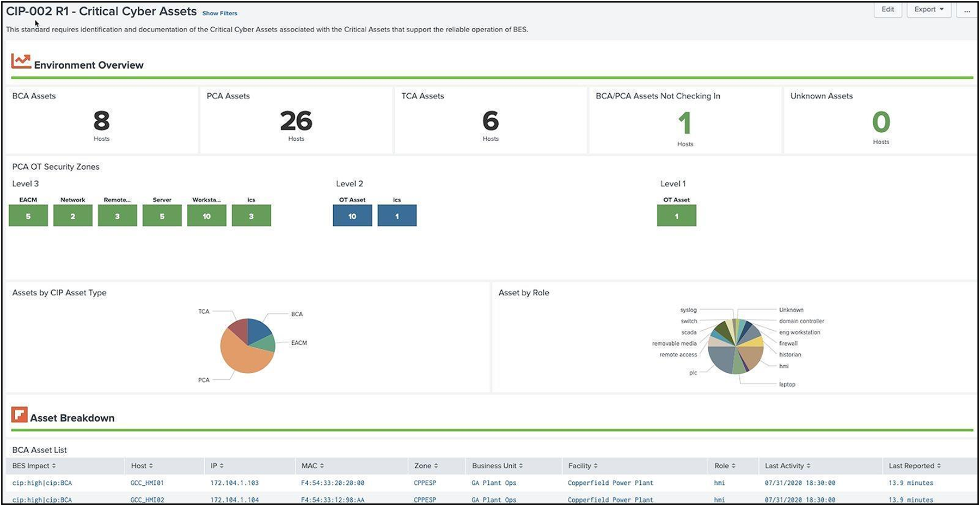980x506 pixels.
Task: Click the Environment Overview chart icon
Action: coord(21,61)
